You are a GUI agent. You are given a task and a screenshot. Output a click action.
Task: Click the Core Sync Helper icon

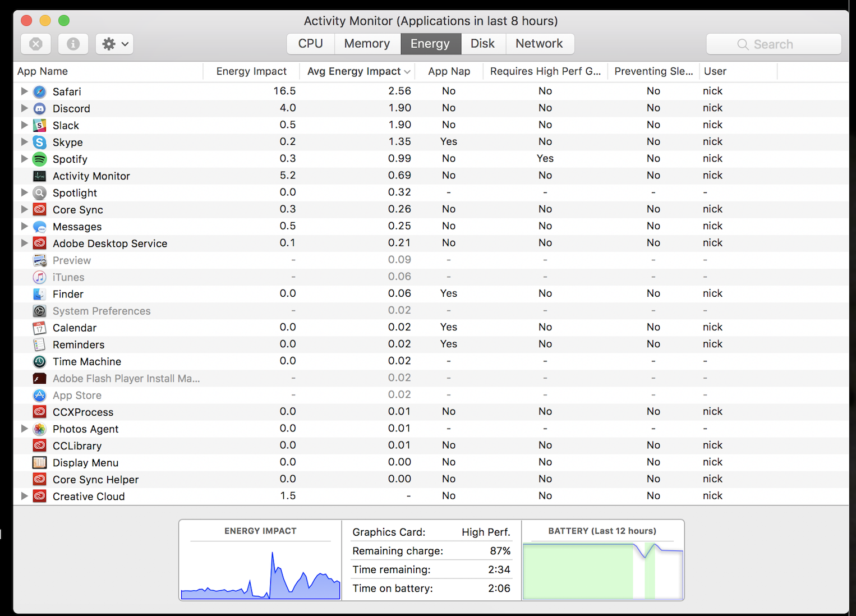(x=39, y=480)
